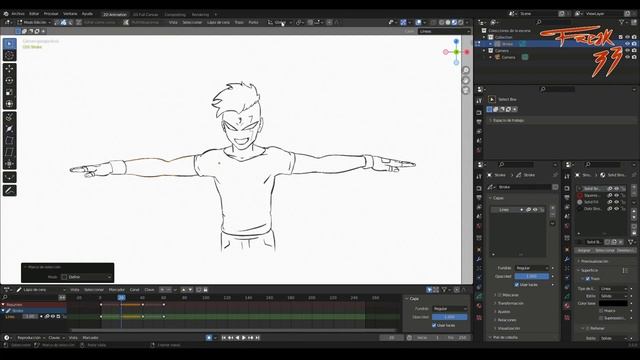640x360 pixels.
Task: Expand the Transformación panel
Action: coord(510,303)
